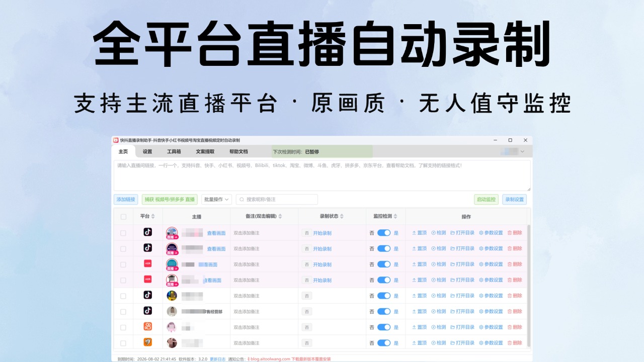The height and width of the screenshot is (362, 644).
Task: Click 置顶 pin icon in first row
Action: pos(414,232)
